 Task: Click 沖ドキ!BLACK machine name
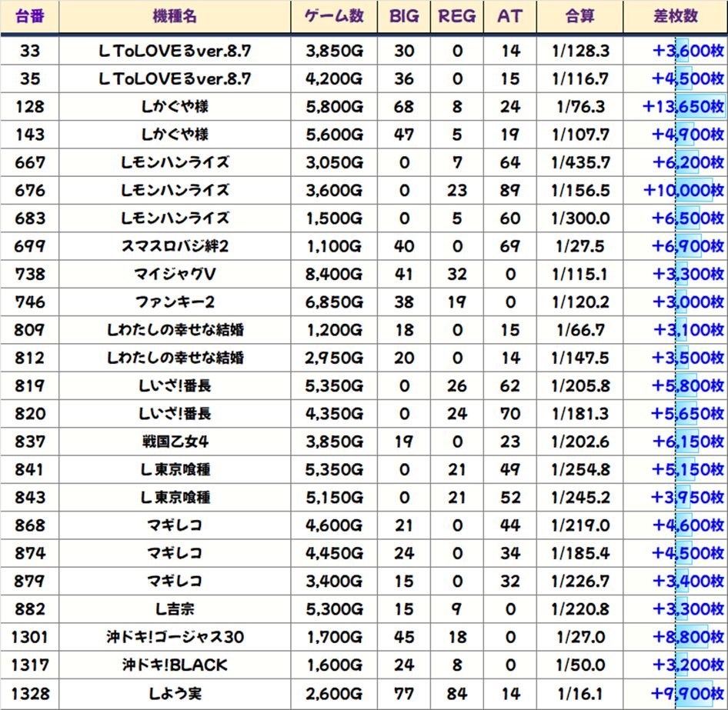point(175,665)
